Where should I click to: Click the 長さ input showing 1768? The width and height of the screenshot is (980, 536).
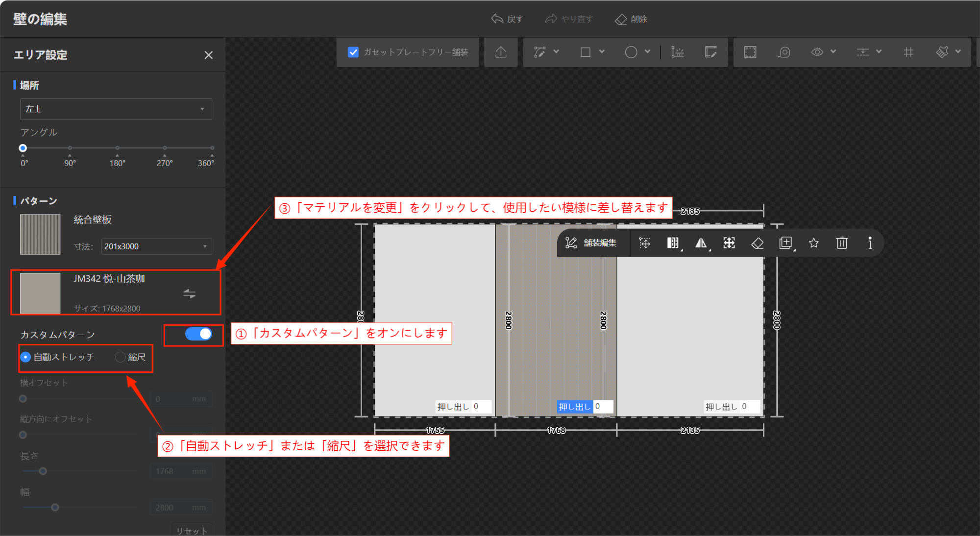[181, 471]
